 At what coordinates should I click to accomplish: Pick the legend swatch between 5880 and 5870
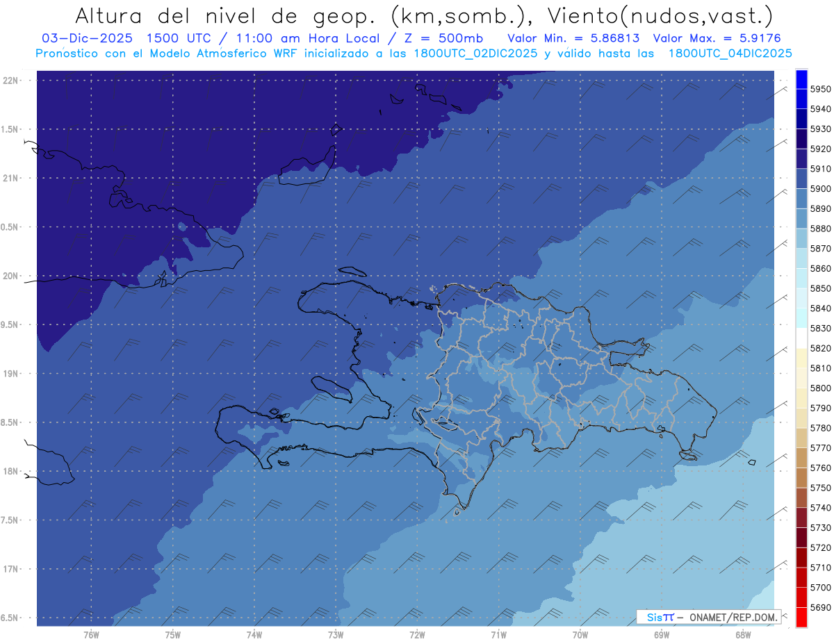pyautogui.click(x=801, y=238)
